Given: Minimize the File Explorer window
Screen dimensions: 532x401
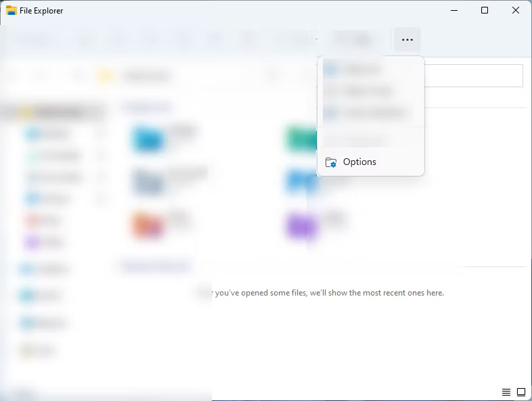Looking at the screenshot, I should coord(454,11).
